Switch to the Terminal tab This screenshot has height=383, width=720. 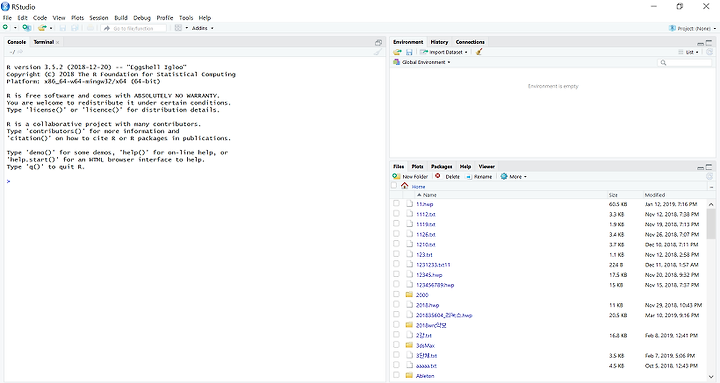(44, 42)
